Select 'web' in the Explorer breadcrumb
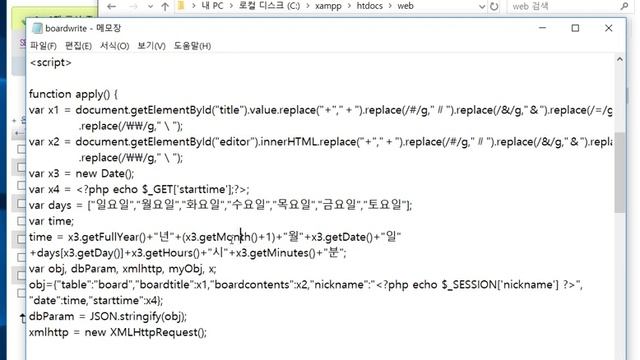 [405, 6]
